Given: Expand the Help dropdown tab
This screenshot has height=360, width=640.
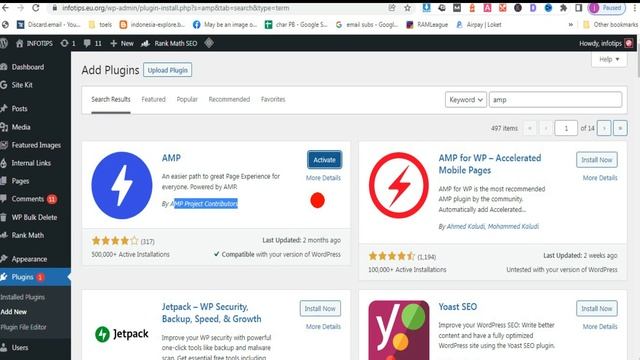Looking at the screenshot, I should coord(609,60).
